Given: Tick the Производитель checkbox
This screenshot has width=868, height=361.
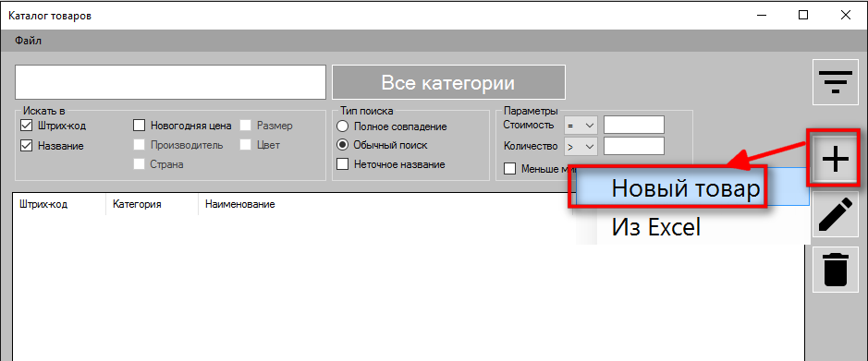Looking at the screenshot, I should [139, 145].
